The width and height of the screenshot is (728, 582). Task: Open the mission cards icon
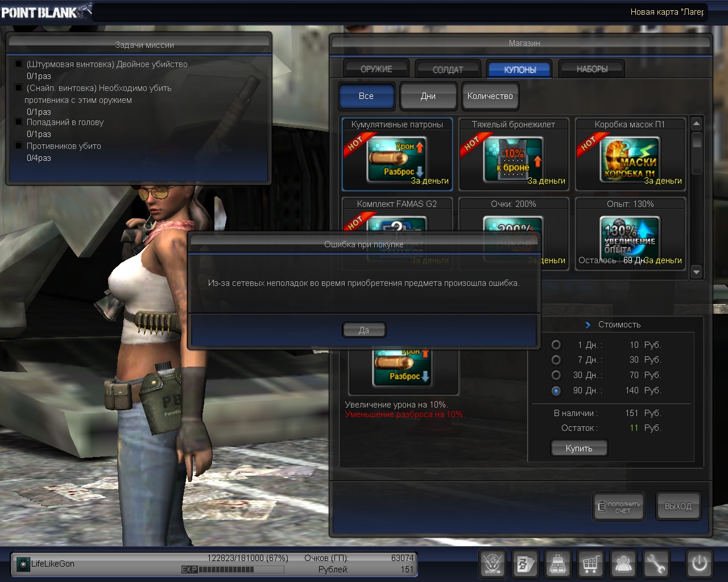pos(524,564)
